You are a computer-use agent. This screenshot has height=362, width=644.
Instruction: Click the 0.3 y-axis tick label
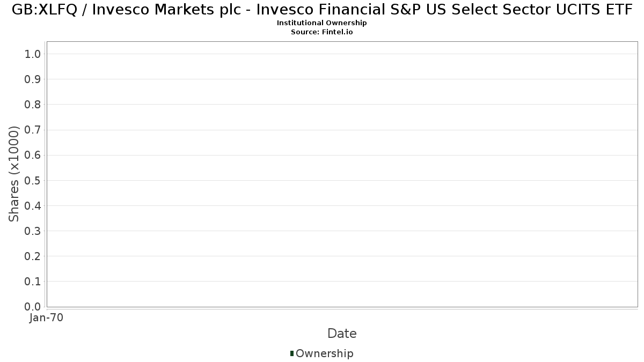(33, 231)
